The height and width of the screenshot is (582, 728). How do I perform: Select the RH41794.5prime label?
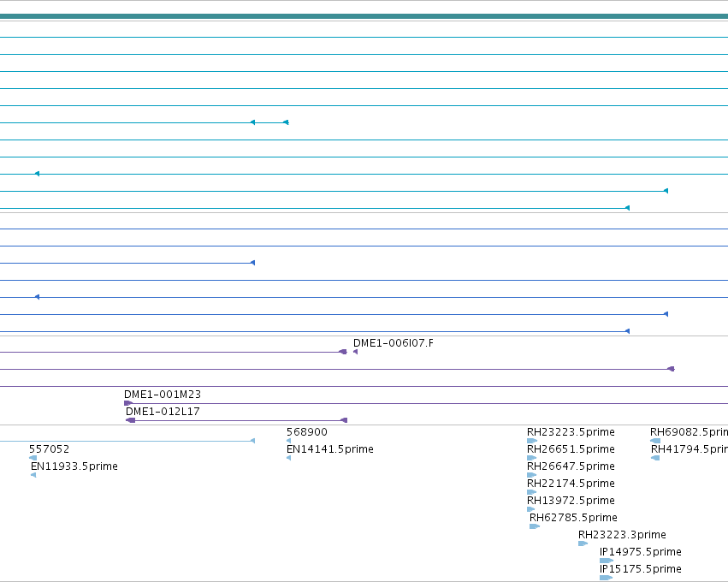(x=690, y=449)
